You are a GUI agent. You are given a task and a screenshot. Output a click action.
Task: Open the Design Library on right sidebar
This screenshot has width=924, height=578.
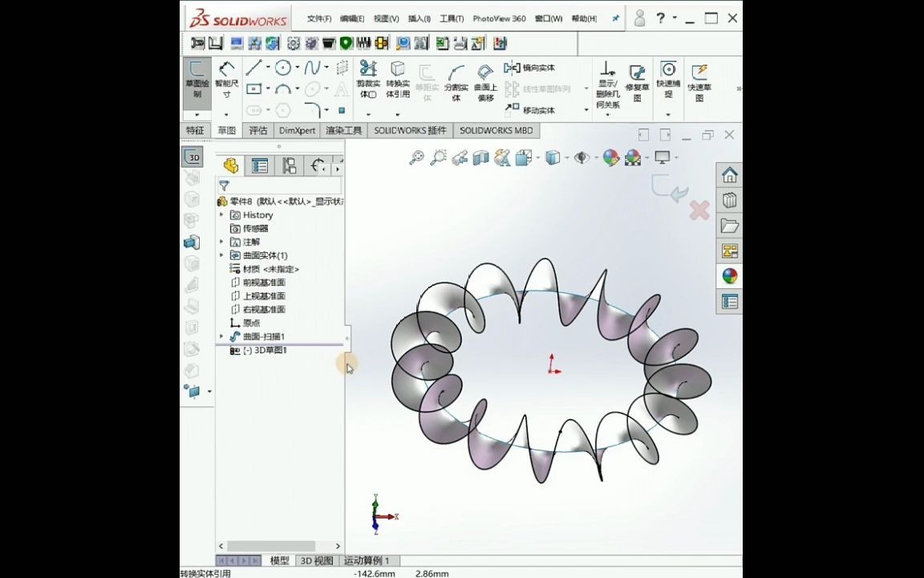click(x=729, y=201)
